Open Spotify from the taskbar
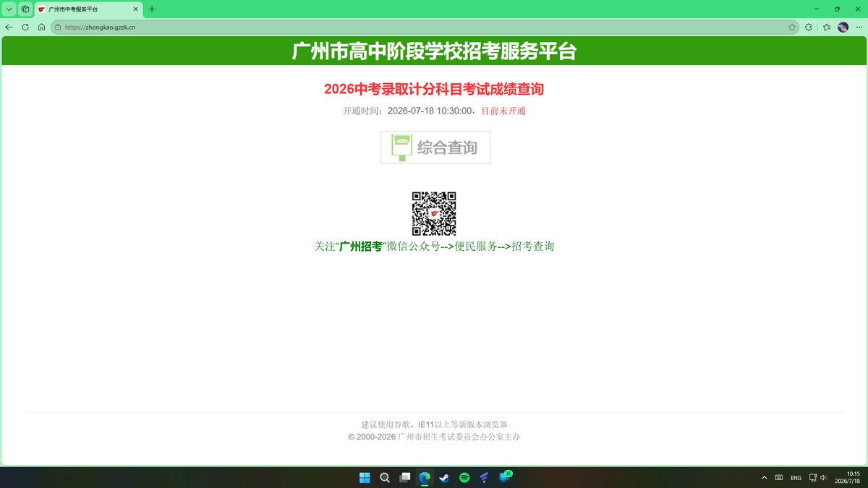This screenshot has height=488, width=868. point(464,477)
